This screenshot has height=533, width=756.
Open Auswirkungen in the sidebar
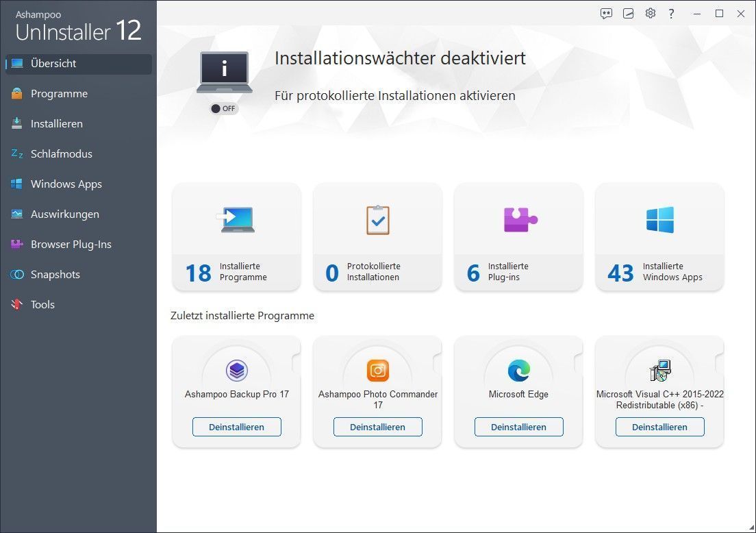pos(64,214)
